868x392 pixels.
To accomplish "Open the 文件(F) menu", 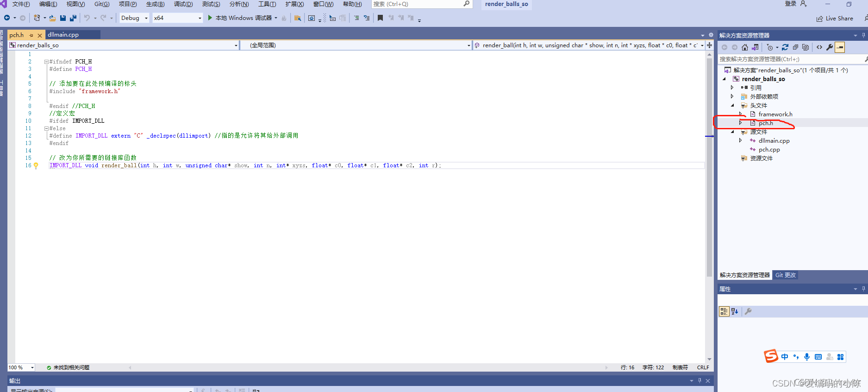I will [21, 4].
